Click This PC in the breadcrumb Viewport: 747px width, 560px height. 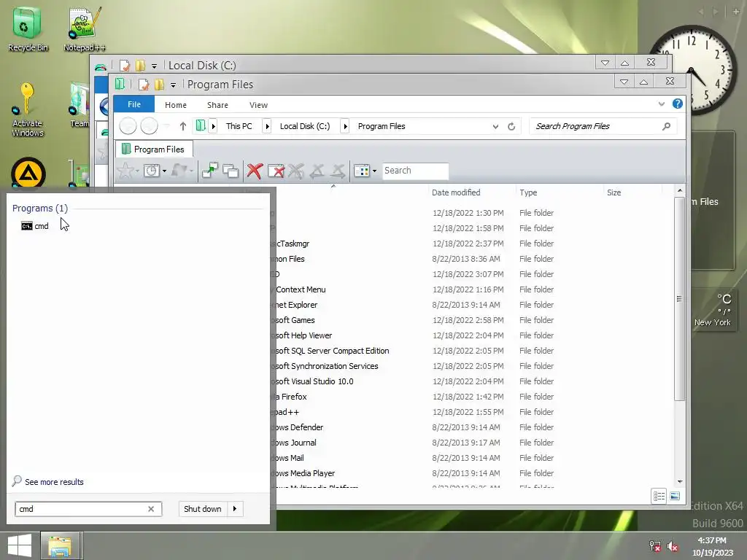pos(239,126)
